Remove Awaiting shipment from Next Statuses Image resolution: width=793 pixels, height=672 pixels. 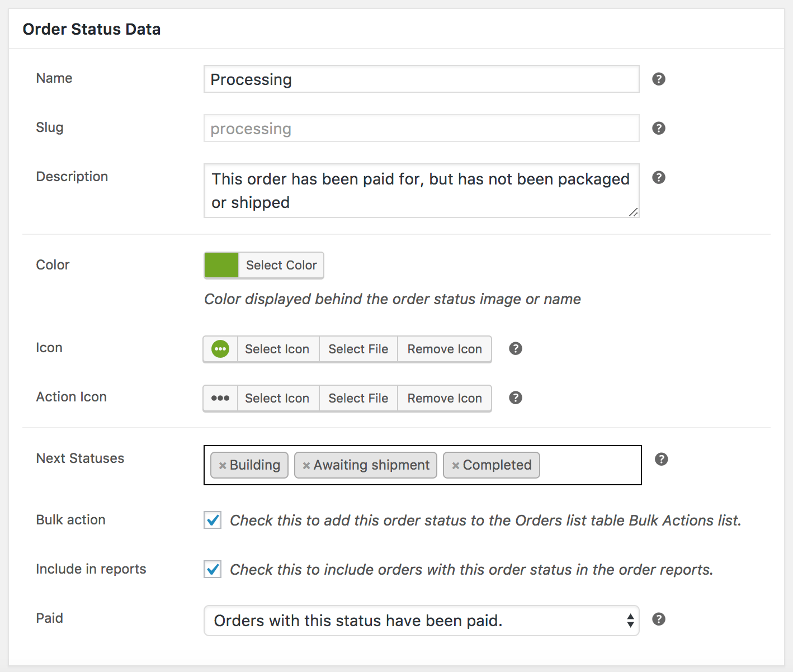(306, 465)
